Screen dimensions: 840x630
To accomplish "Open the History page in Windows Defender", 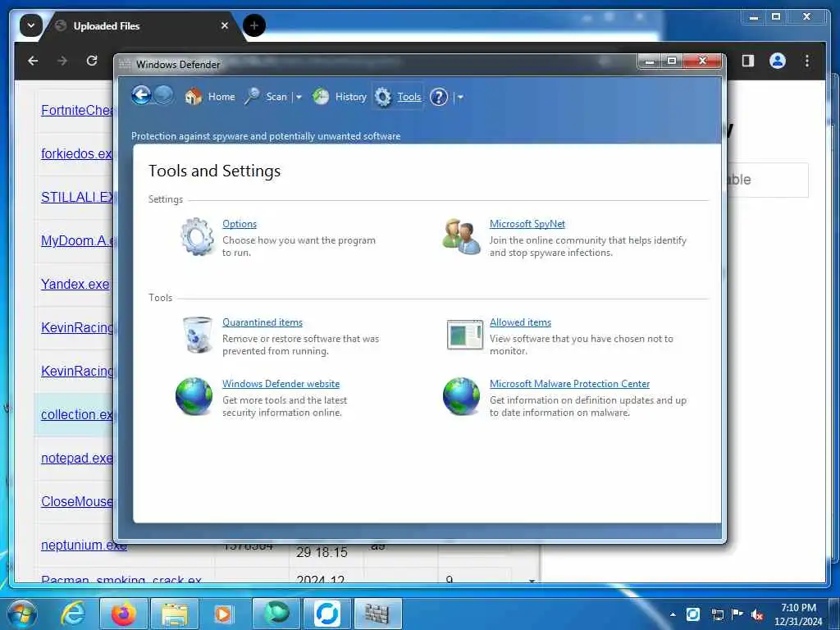I will [x=340, y=97].
